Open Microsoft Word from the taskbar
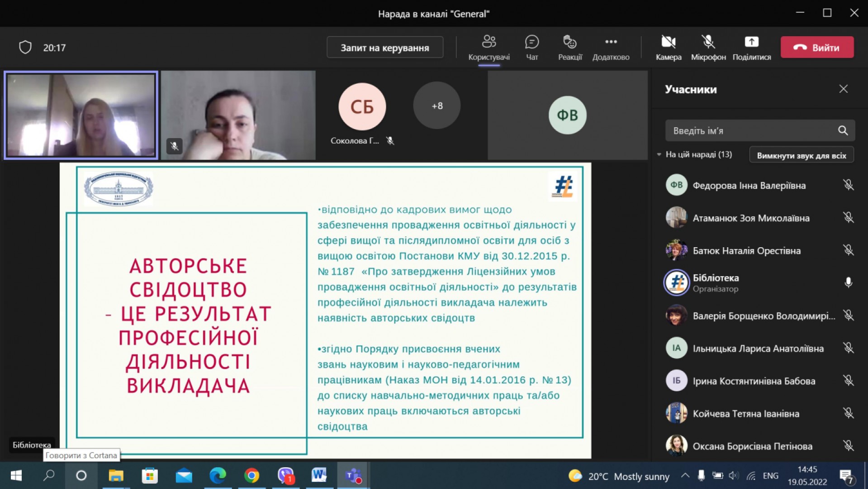Screen dimensions: 868x489 (x=319, y=475)
